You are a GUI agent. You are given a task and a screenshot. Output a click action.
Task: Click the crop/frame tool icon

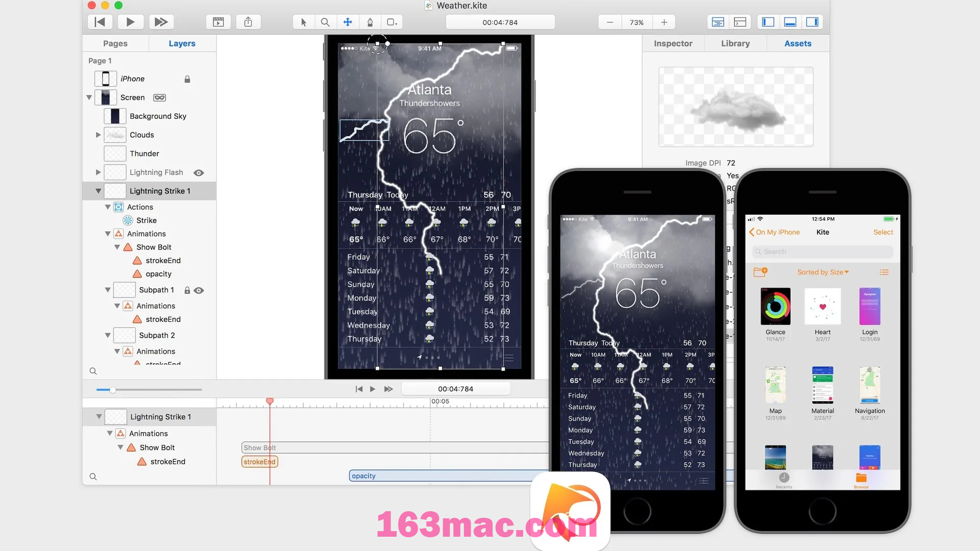tap(391, 22)
